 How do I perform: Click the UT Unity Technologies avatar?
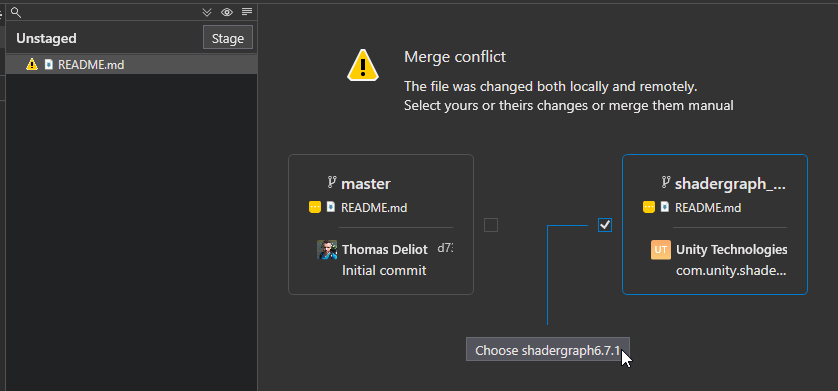coord(661,249)
